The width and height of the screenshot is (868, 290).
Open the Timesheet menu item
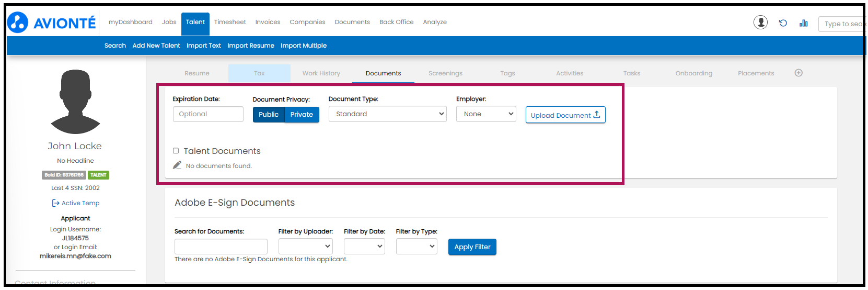(x=230, y=22)
